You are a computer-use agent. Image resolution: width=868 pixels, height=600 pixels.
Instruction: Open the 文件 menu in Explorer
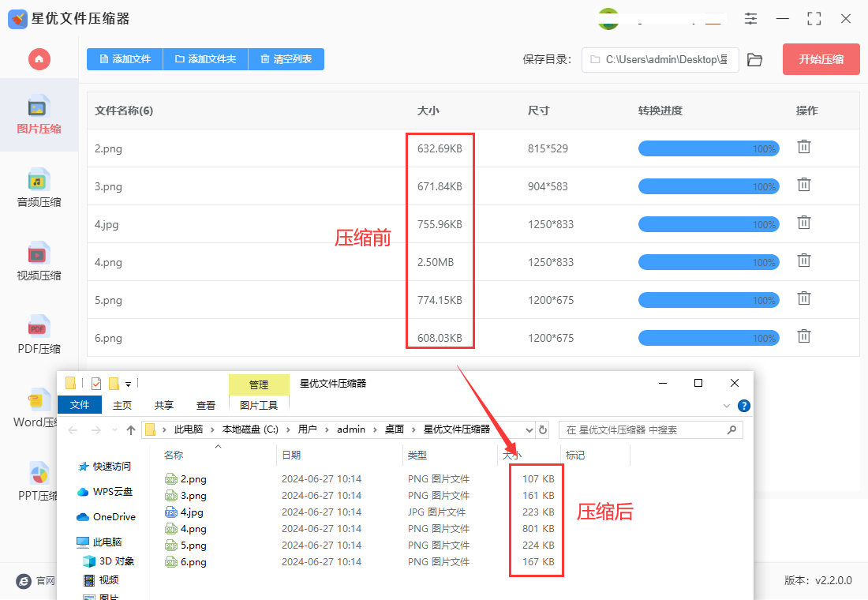80,405
